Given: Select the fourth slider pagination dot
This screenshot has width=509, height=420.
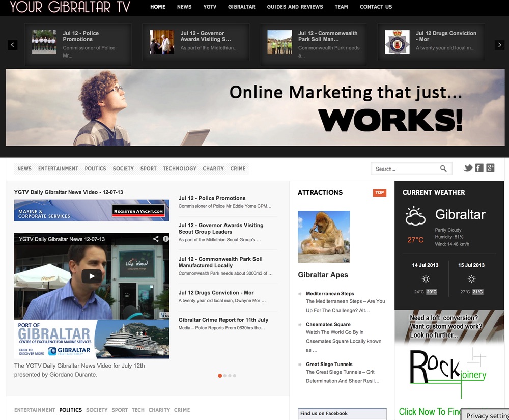Looking at the screenshot, I should click(234, 376).
